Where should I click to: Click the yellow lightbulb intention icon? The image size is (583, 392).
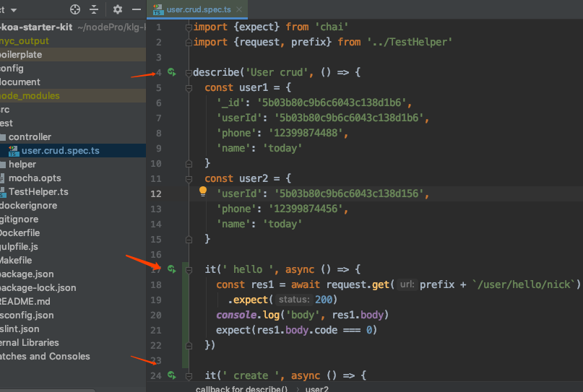[203, 192]
